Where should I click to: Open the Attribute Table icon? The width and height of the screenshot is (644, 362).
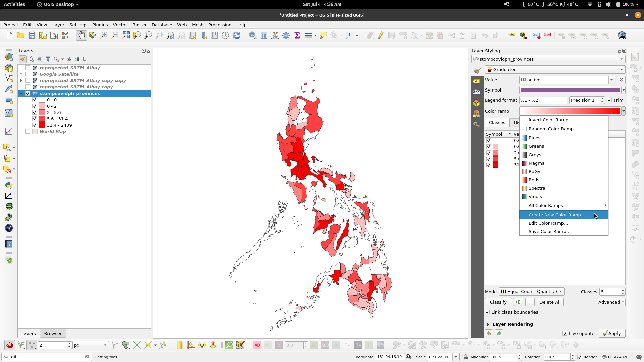264,35
